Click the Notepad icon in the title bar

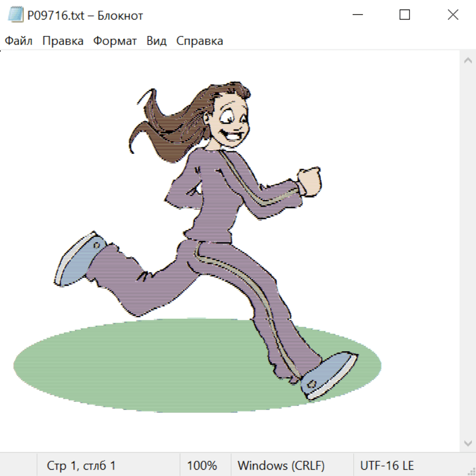coord(15,15)
